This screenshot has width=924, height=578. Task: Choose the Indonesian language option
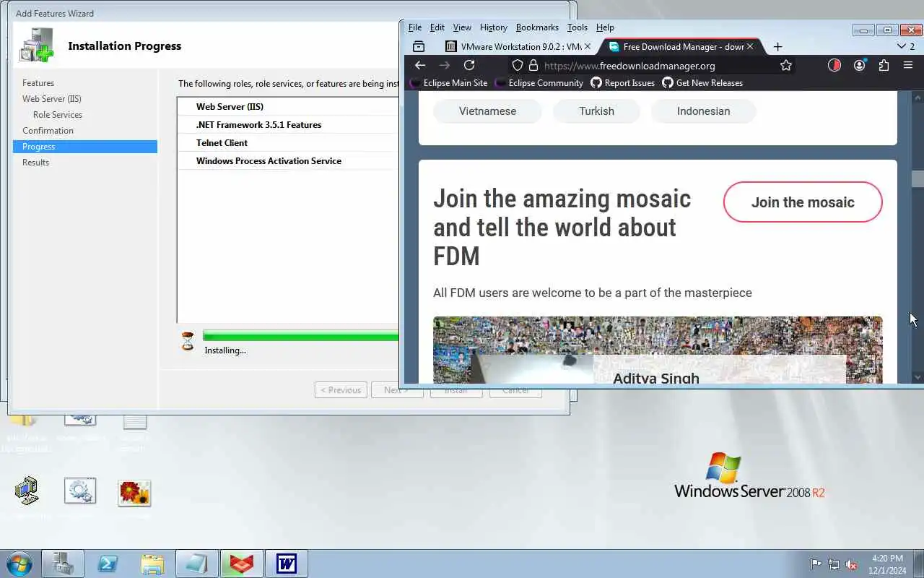point(703,111)
